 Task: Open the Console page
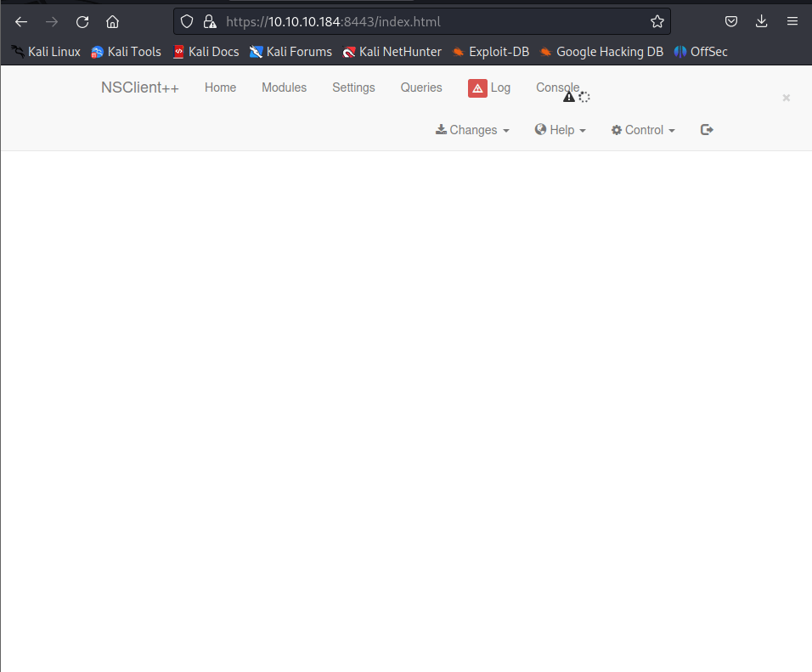coord(557,87)
